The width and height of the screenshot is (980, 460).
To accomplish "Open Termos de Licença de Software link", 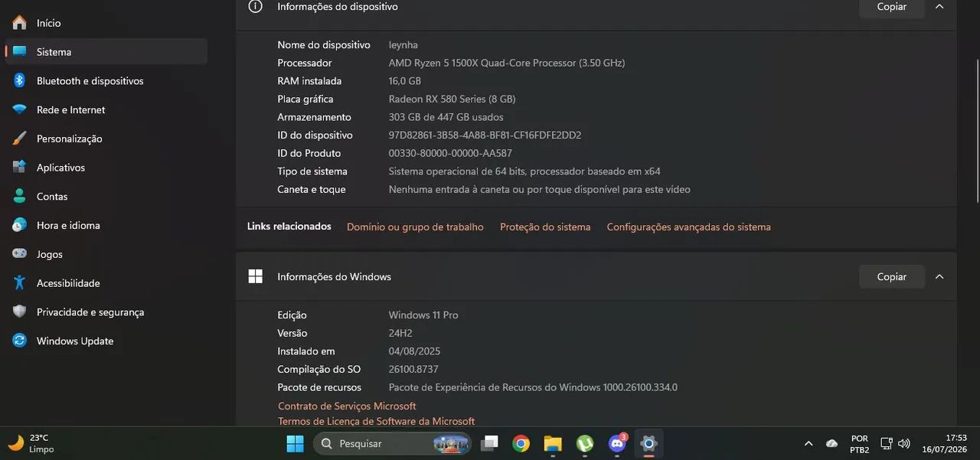I will point(376,421).
